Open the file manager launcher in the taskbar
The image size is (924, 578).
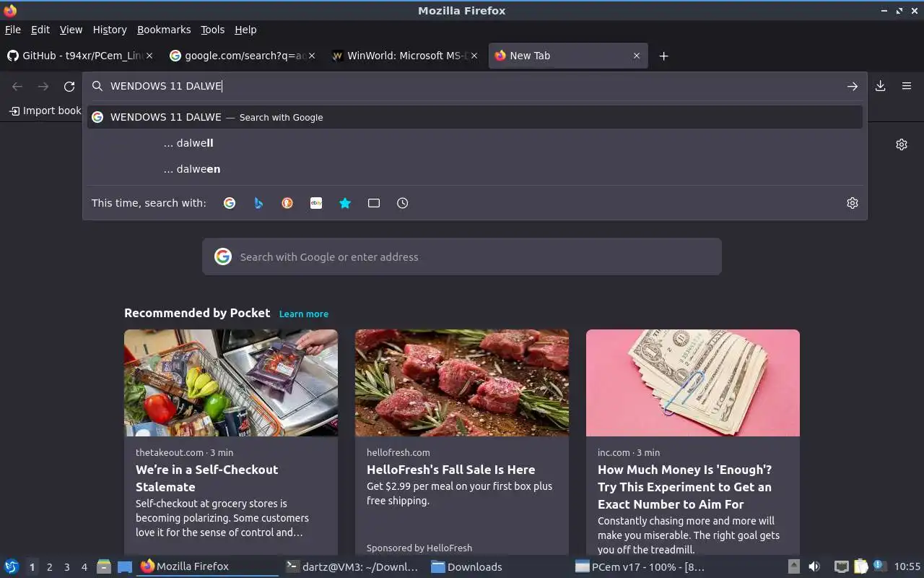[104, 567]
